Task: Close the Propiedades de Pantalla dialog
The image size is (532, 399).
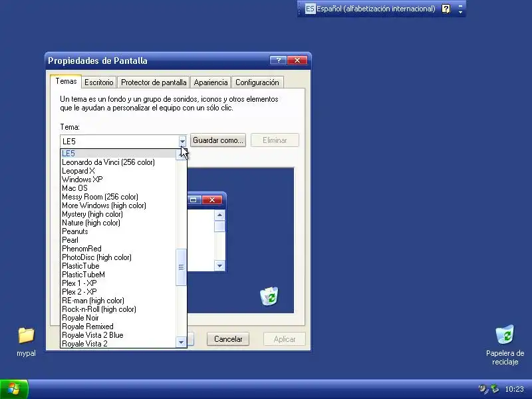Action: click(x=297, y=60)
